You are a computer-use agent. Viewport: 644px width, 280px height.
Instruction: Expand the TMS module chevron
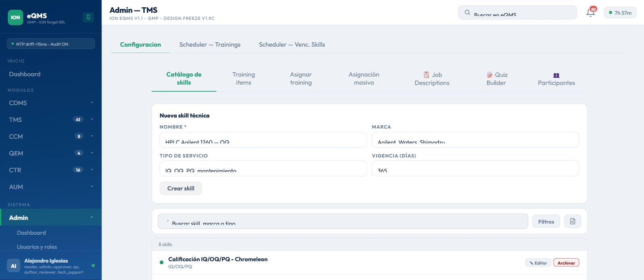click(x=92, y=120)
